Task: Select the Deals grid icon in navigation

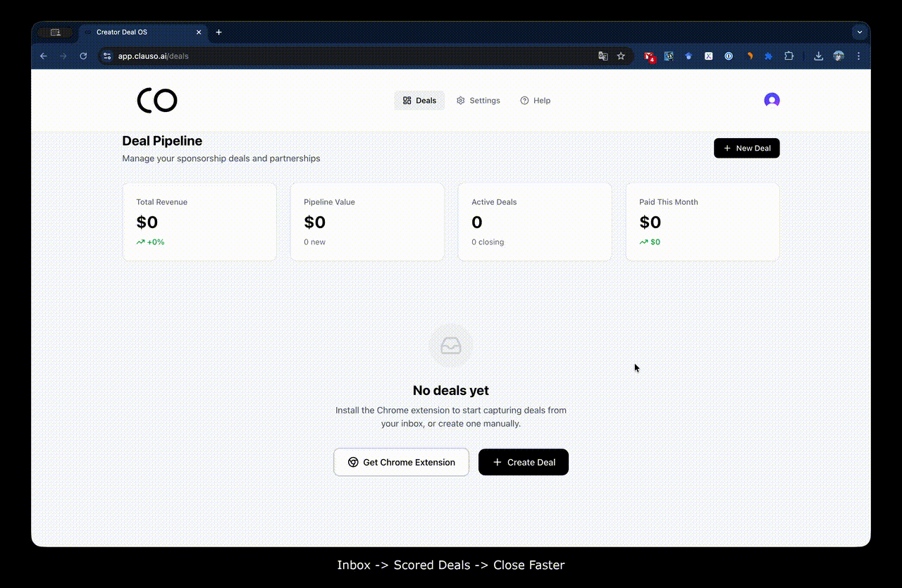Action: pos(407,100)
